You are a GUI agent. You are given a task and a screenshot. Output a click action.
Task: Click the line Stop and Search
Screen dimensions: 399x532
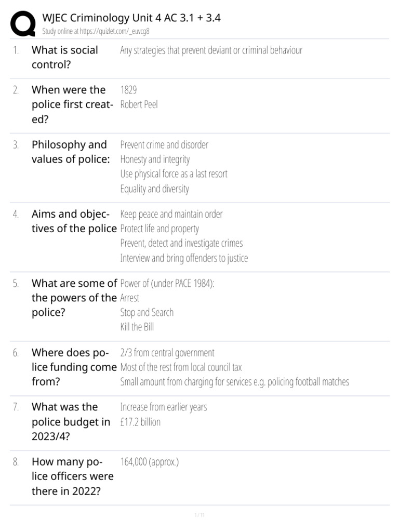(x=147, y=312)
